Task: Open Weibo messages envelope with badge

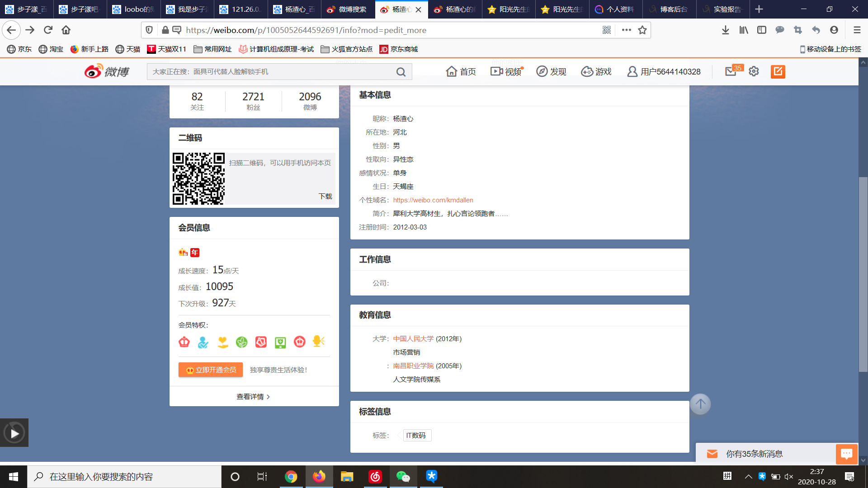Action: tap(731, 71)
